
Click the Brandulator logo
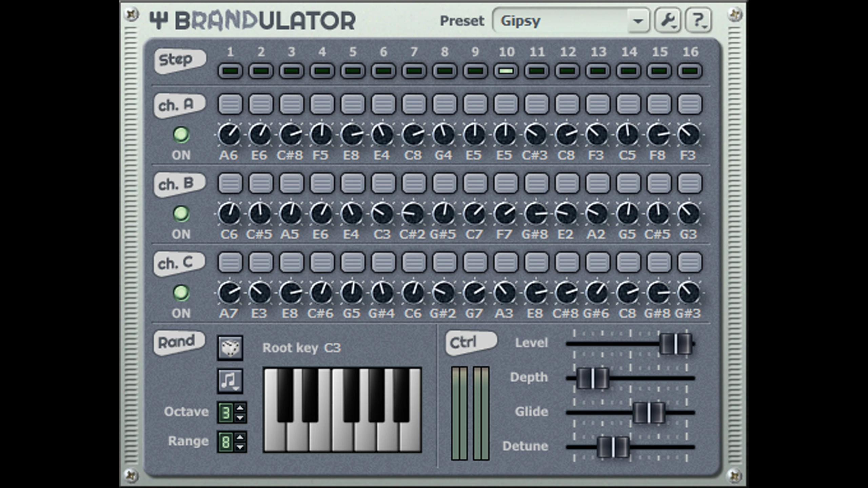pyautogui.click(x=253, y=21)
